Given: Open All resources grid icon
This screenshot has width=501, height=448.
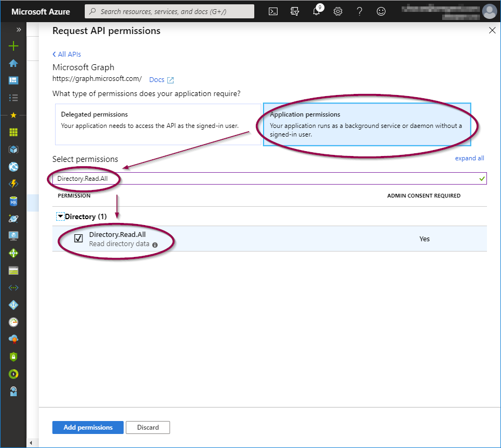Looking at the screenshot, I should 13,132.
